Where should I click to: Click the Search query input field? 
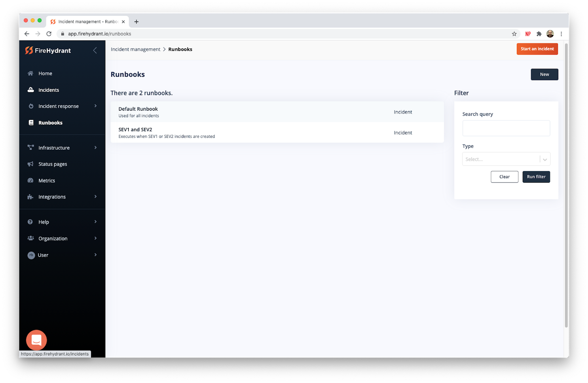click(x=506, y=128)
